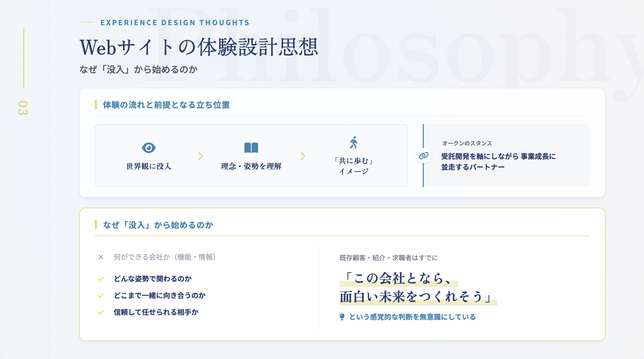
Task: Click the open book icon
Action: (x=251, y=148)
